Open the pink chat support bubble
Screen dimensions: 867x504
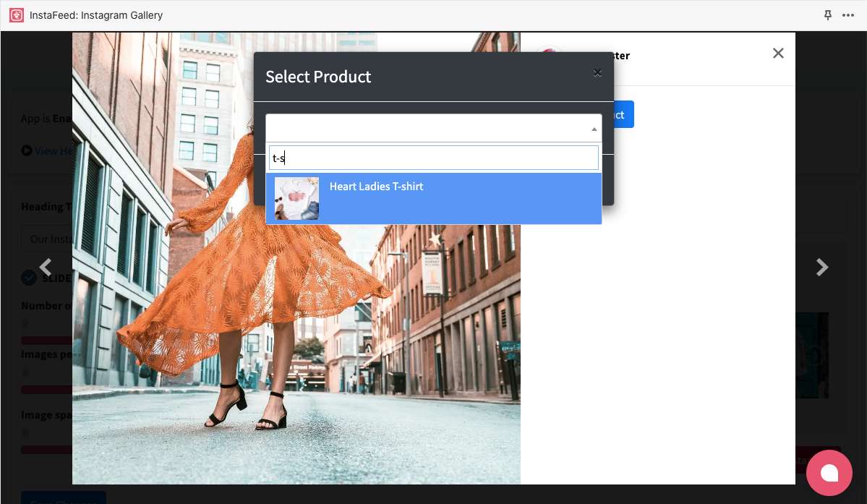tap(829, 473)
